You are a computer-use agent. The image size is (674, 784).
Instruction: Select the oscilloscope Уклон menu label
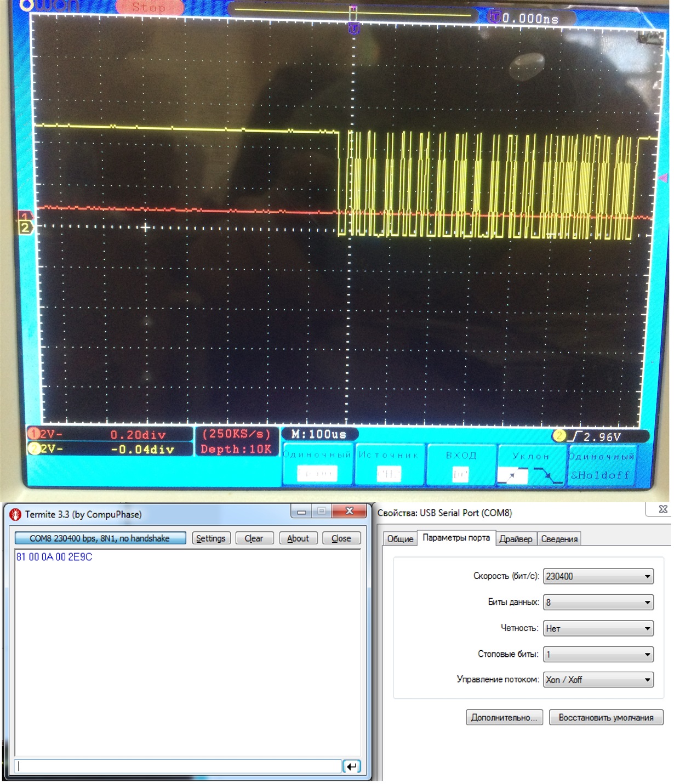pyautogui.click(x=531, y=456)
